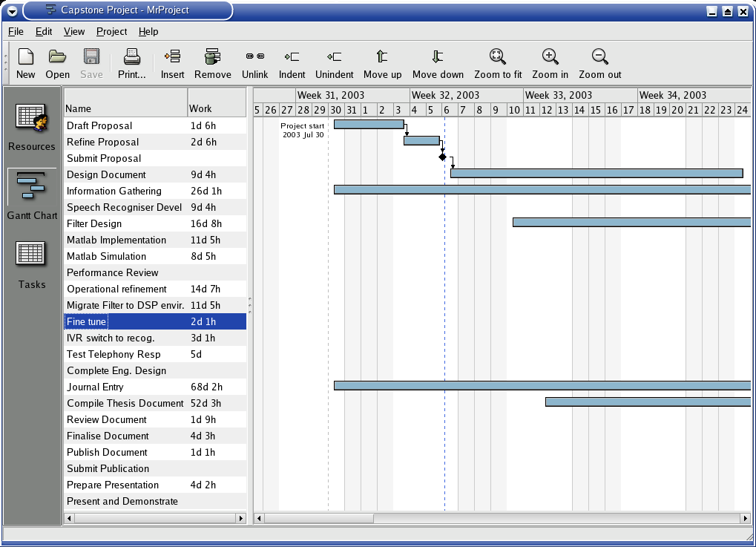Click the Draft Proposal Gantt bar

[369, 125]
